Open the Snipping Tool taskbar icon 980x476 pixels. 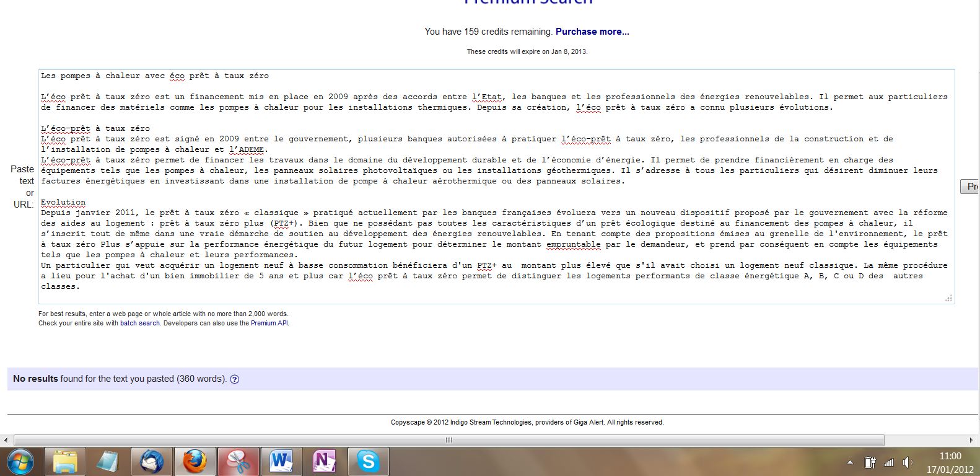(x=238, y=462)
